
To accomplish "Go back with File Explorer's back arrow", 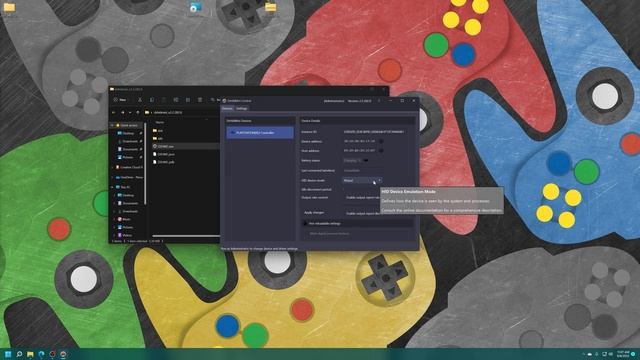I will (114, 112).
